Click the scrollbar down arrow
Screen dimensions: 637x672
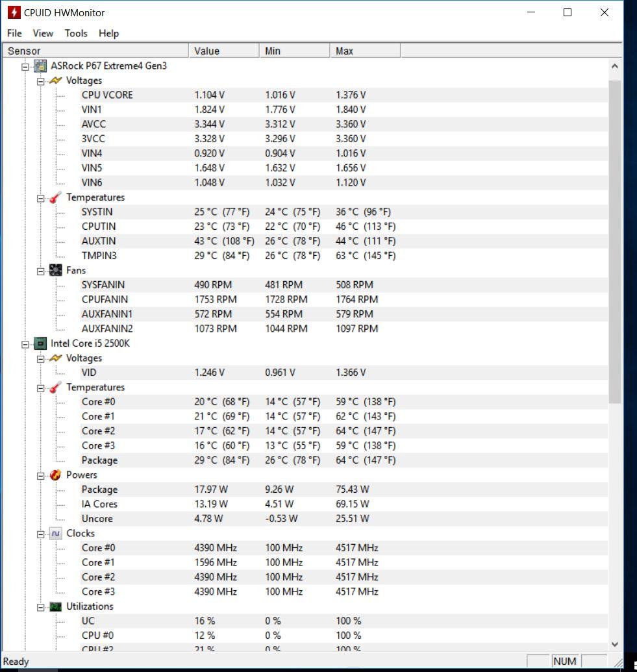click(x=615, y=644)
